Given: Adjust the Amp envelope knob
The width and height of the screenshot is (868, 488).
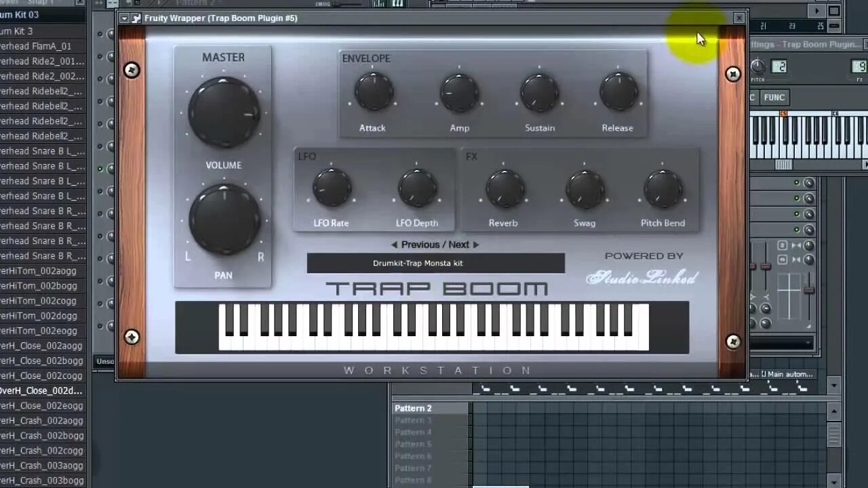Looking at the screenshot, I should pos(459,93).
